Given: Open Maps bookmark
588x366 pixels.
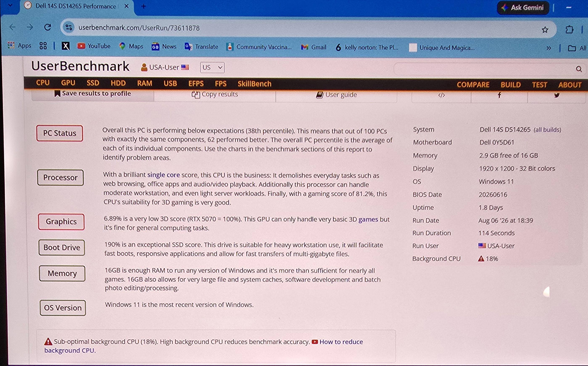Looking at the screenshot, I should click(131, 46).
